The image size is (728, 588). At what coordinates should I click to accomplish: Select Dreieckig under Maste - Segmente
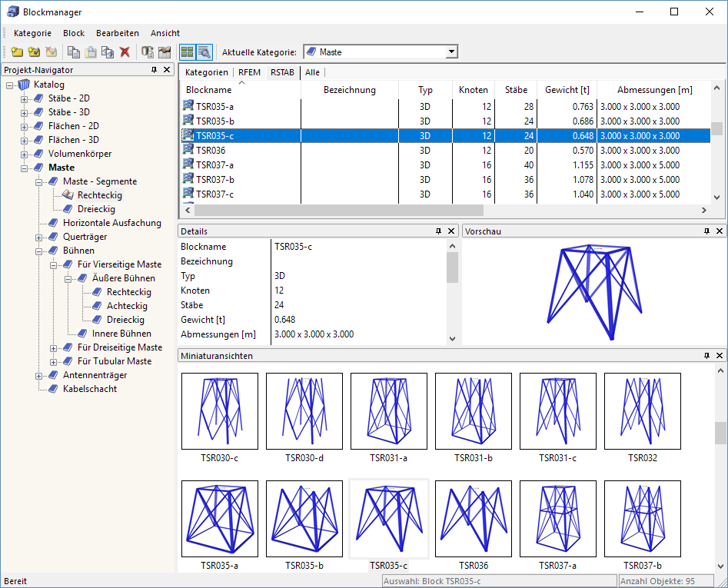pos(96,209)
